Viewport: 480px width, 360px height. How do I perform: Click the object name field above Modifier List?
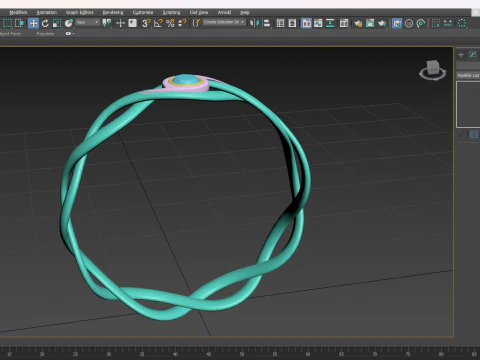pos(468,65)
